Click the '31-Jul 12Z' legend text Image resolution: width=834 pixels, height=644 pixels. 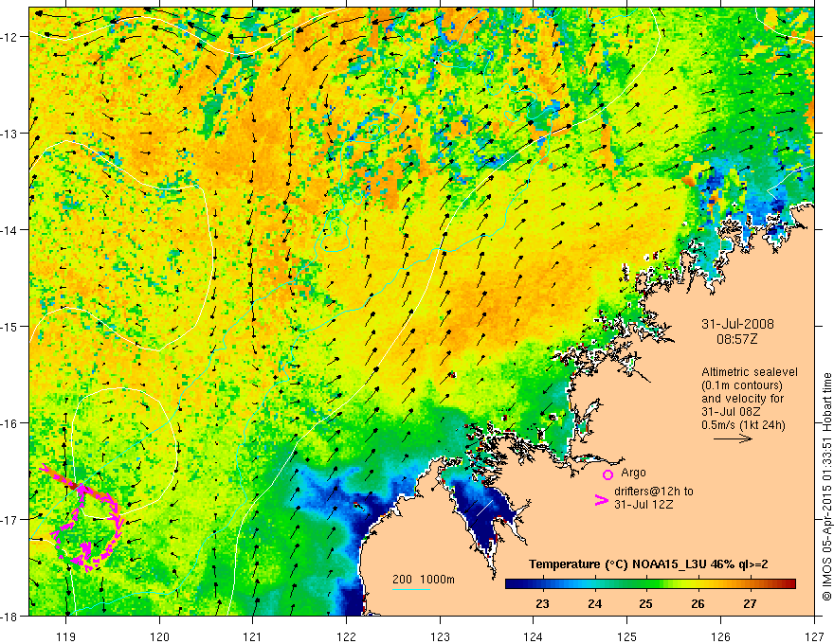[x=644, y=504]
